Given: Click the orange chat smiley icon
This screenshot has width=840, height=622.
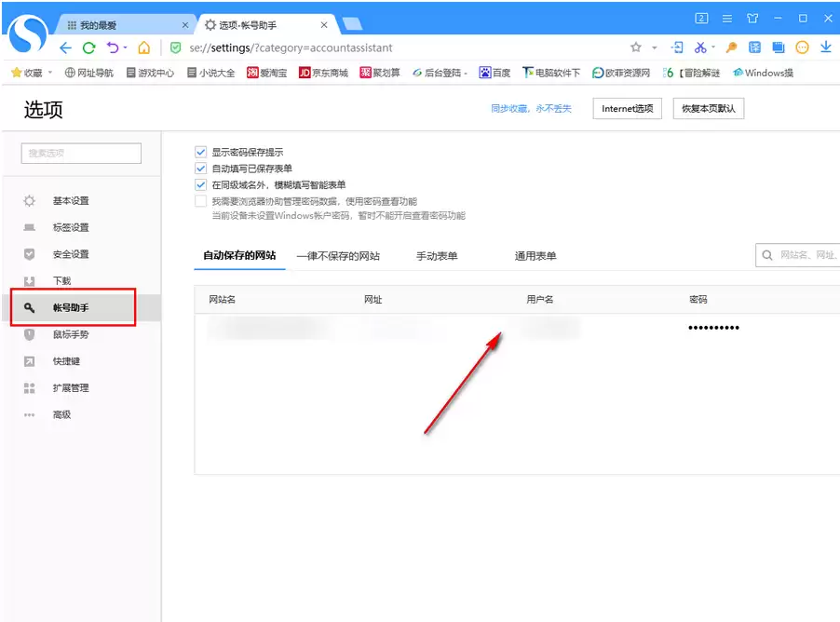Looking at the screenshot, I should pyautogui.click(x=802, y=47).
